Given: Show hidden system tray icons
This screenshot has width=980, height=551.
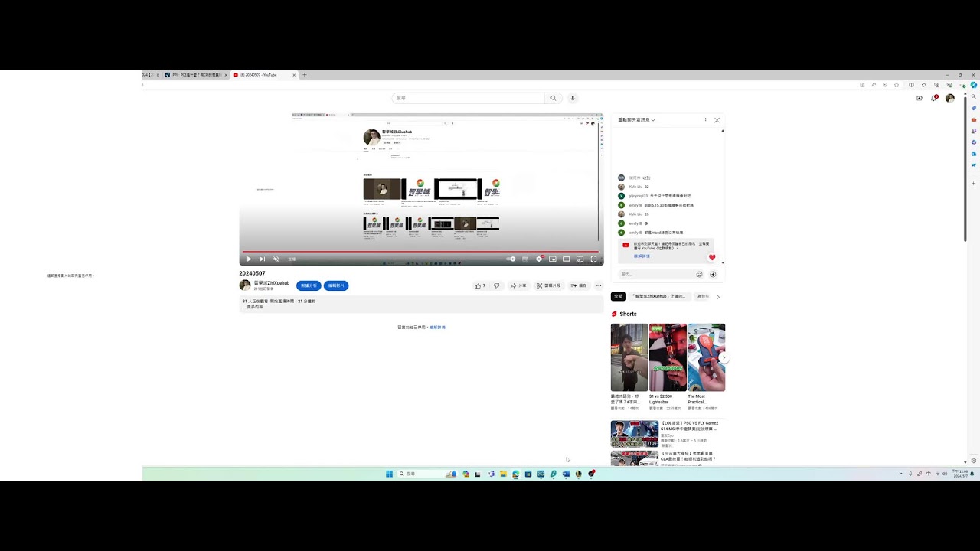Looking at the screenshot, I should (901, 474).
